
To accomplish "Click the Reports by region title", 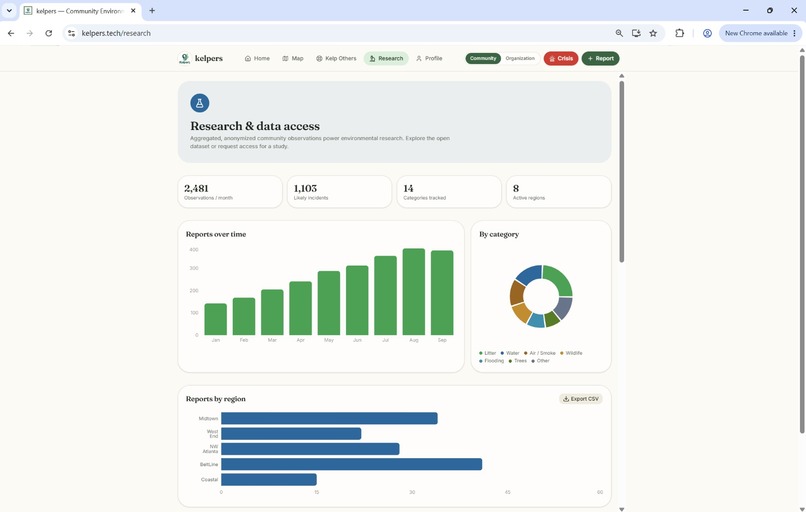I will coord(215,399).
